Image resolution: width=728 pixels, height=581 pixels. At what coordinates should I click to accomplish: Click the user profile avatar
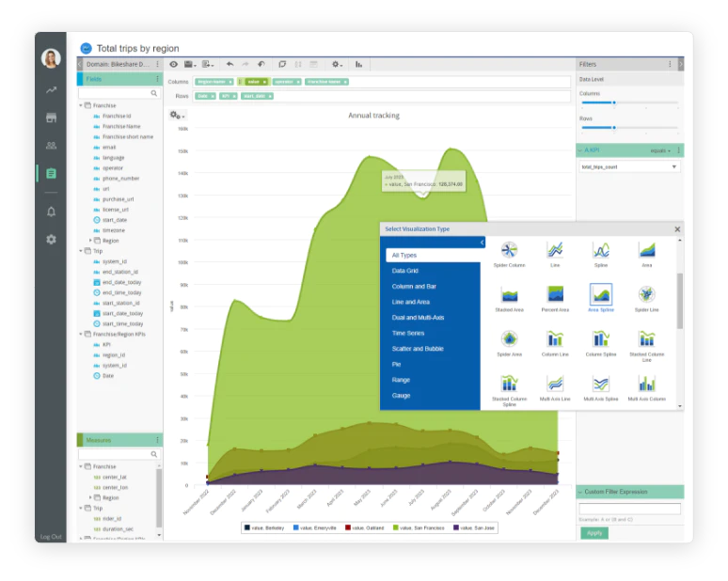51,59
